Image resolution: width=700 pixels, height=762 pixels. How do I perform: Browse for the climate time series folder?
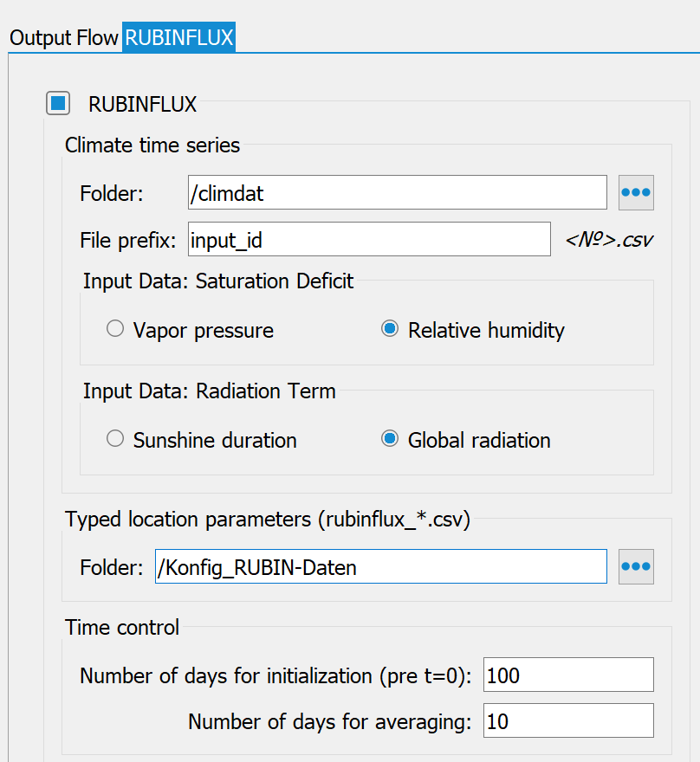click(636, 192)
